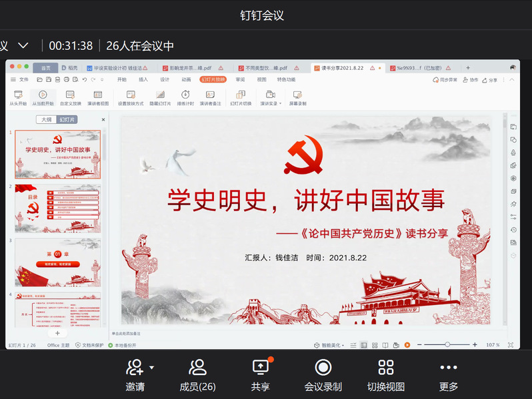This screenshot has width=532, height=399.
Task: Click the 同步异常 sync status button
Action: click(445, 80)
